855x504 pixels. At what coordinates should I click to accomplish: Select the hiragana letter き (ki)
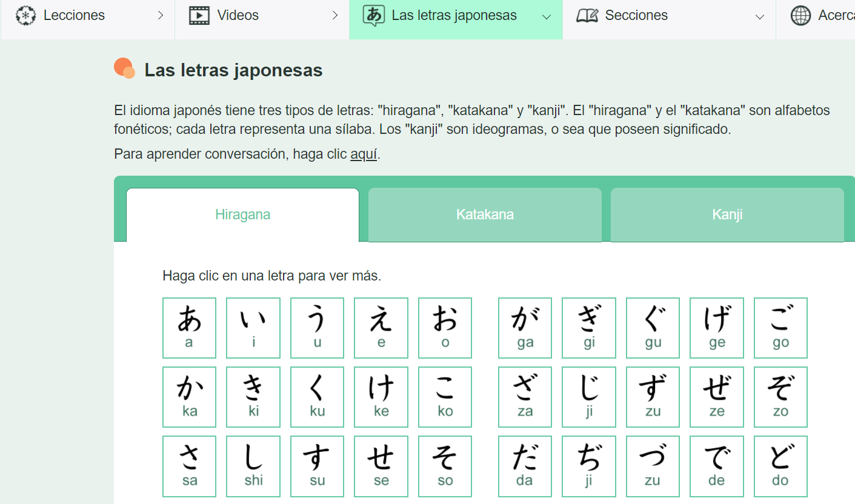(253, 397)
